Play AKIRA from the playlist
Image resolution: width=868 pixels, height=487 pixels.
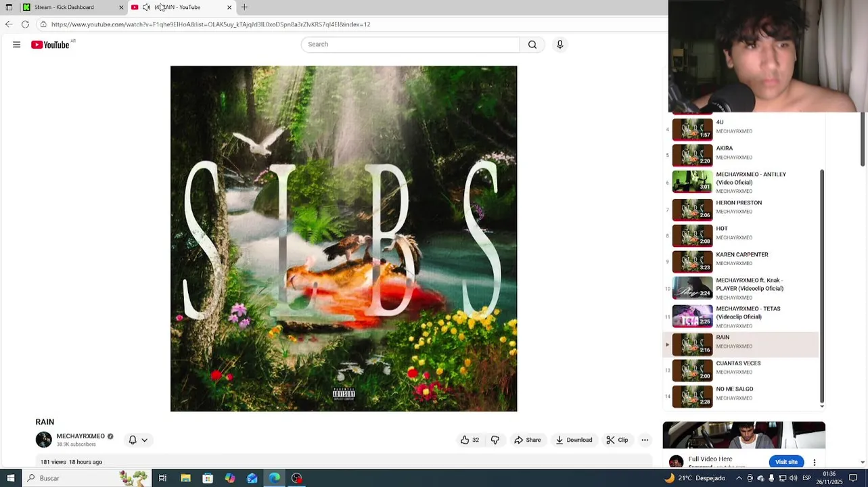click(x=741, y=154)
